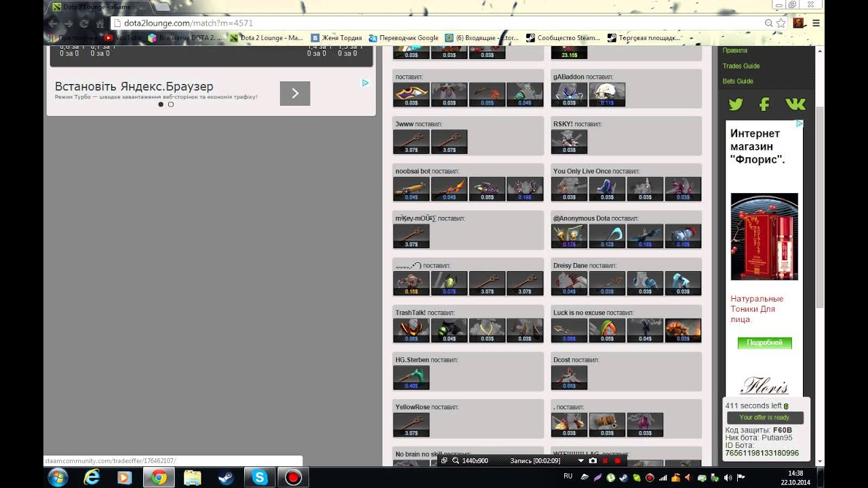
Task: Click the volume icon in the system tray
Action: (x=728, y=477)
